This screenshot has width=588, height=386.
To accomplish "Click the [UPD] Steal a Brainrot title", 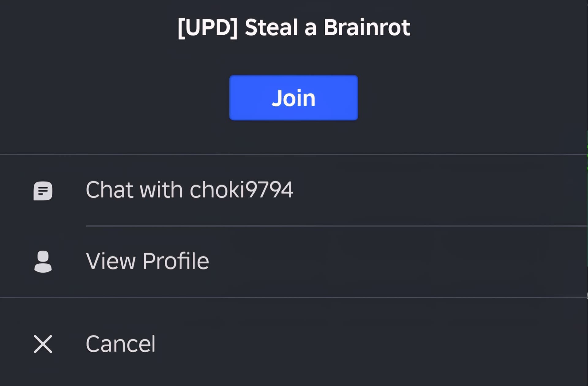I will coord(294,28).
